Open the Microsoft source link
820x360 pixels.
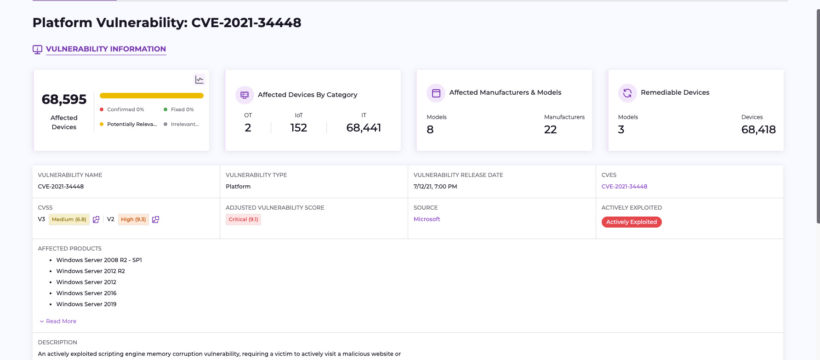click(427, 219)
